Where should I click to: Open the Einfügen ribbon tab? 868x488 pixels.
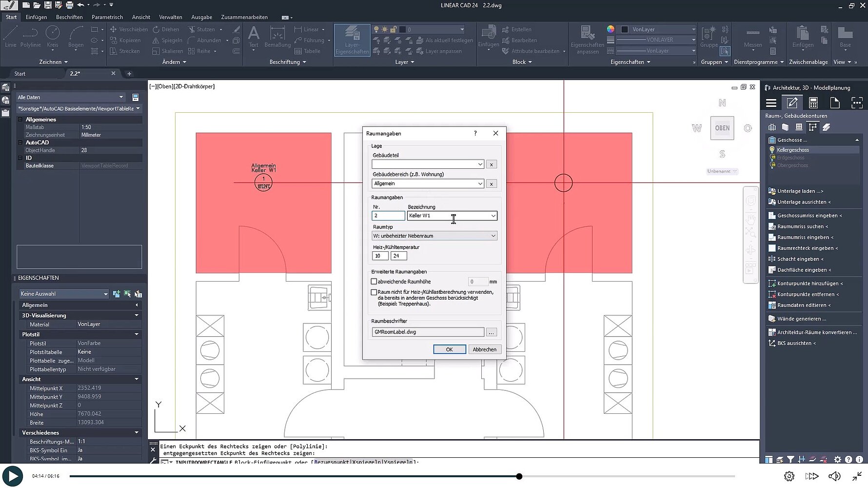click(36, 17)
